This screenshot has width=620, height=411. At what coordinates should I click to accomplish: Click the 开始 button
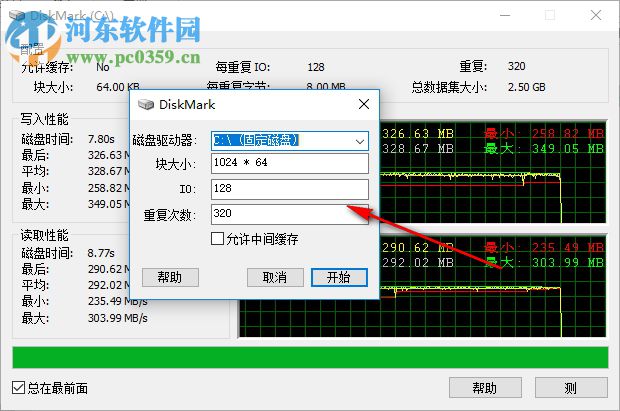pyautogui.click(x=339, y=277)
